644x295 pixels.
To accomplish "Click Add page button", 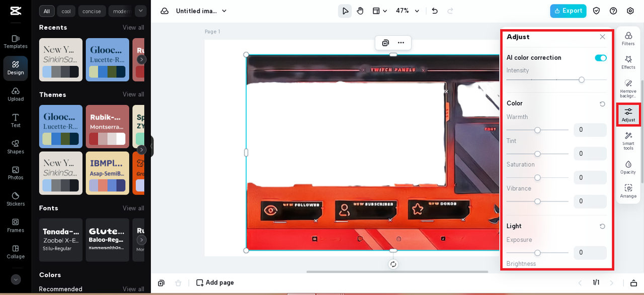I will click(x=215, y=283).
